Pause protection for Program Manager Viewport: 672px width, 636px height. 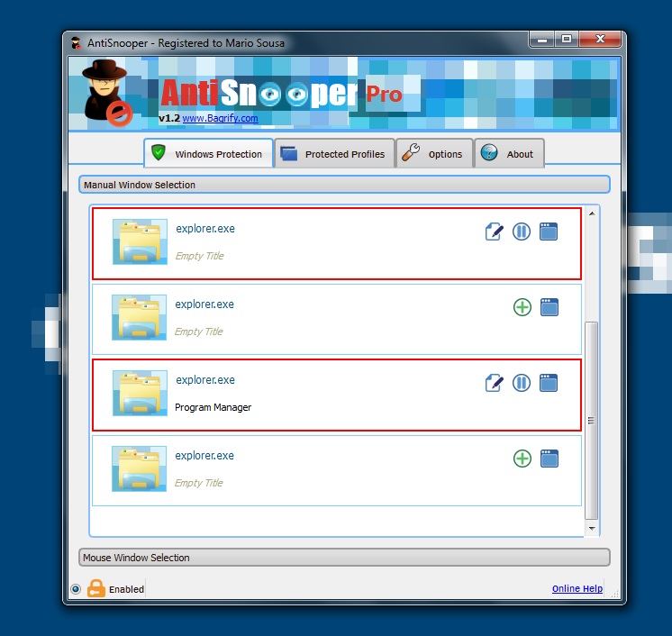pos(522,383)
